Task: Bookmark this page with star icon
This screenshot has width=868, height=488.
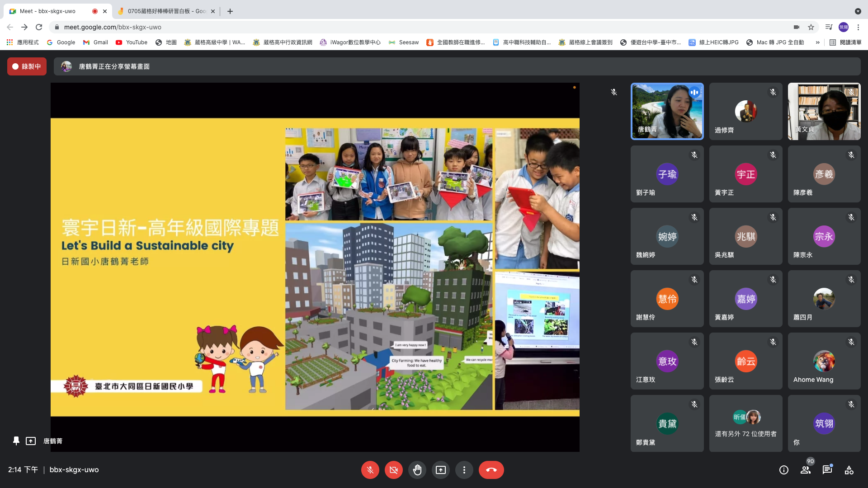Action: [x=811, y=27]
